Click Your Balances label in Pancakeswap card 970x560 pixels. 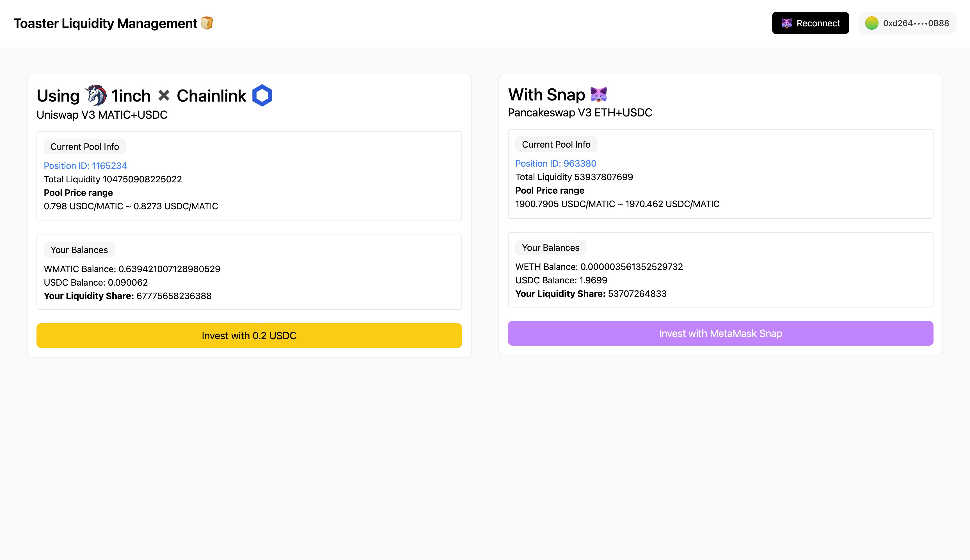tap(551, 247)
